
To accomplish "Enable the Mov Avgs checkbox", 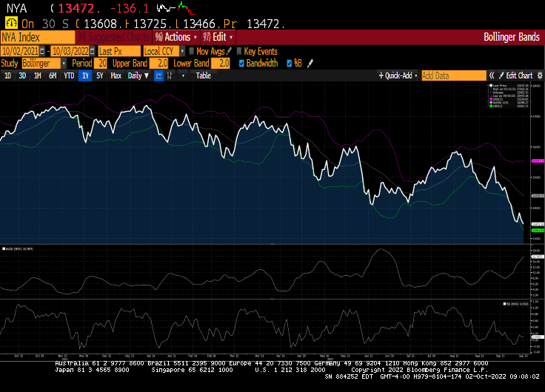I will (x=190, y=51).
